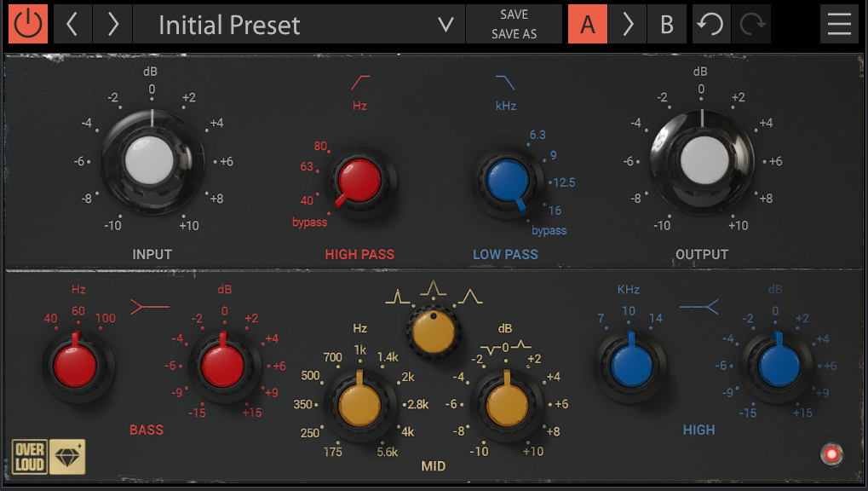This screenshot has height=491, width=868.
Task: Click the SAVE AS button
Action: click(x=514, y=34)
